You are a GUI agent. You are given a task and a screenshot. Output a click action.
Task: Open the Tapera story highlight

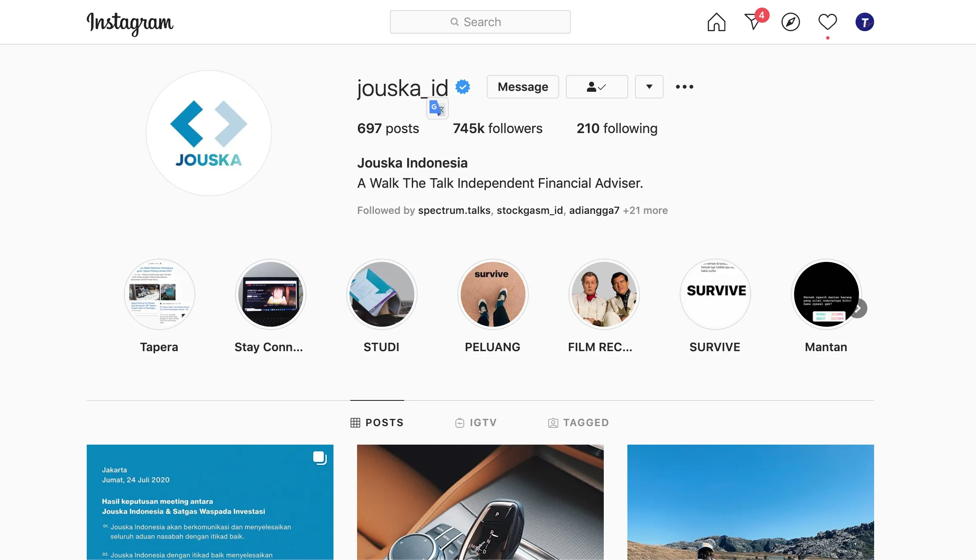159,306
